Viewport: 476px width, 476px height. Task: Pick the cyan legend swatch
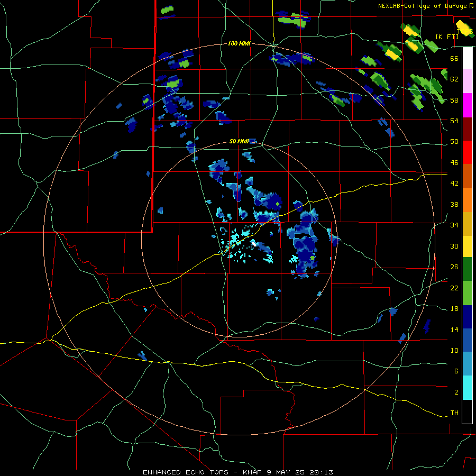coord(467,388)
